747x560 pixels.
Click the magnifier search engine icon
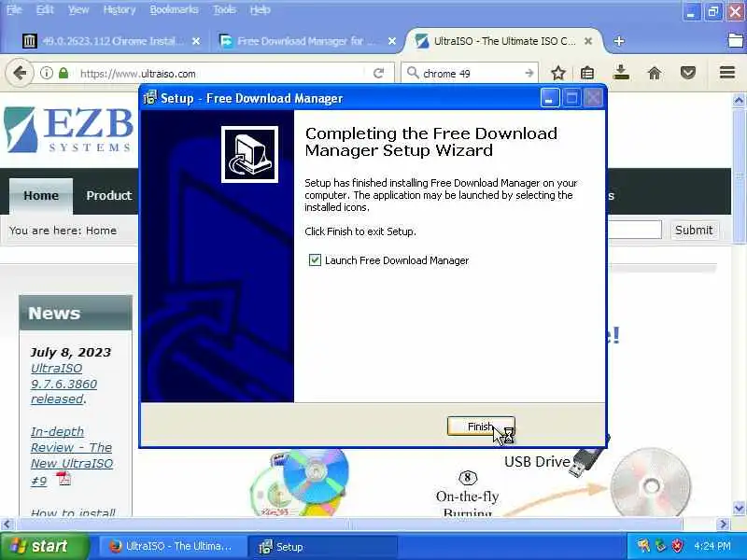[x=413, y=74]
